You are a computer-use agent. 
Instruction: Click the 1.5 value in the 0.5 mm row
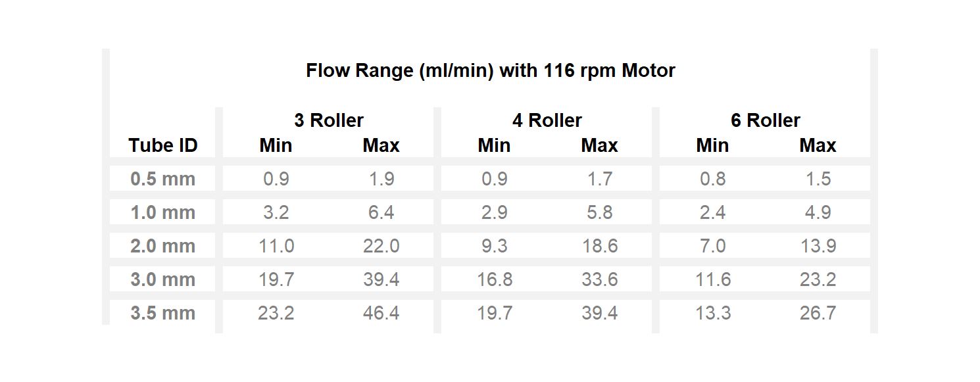pyautogui.click(x=818, y=179)
